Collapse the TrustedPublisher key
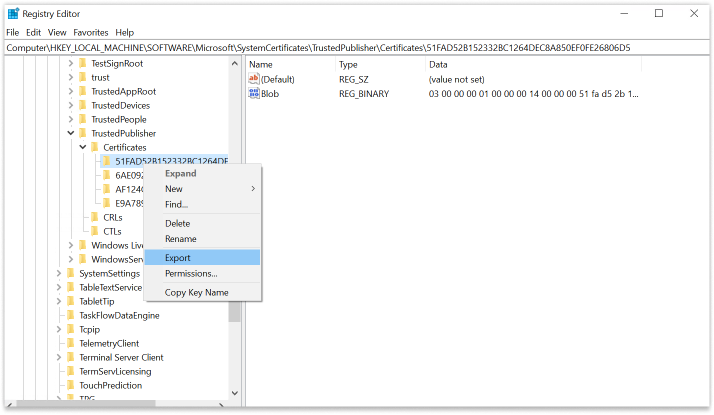This screenshot has height=415, width=714. point(71,133)
